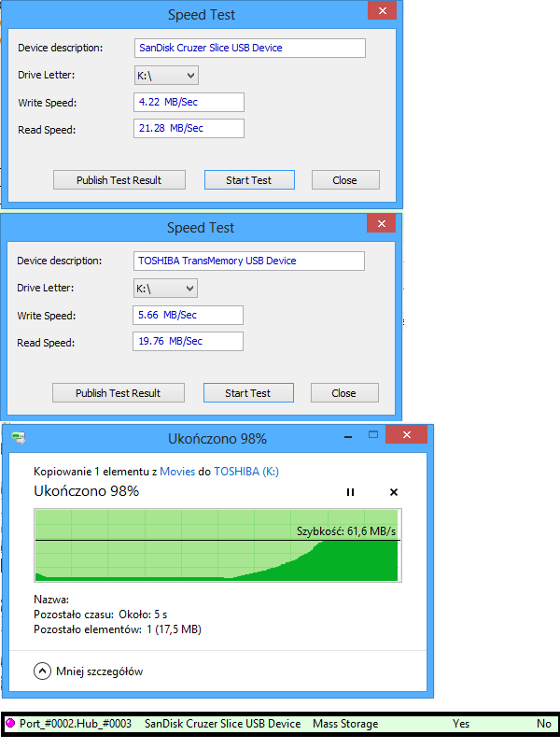The height and width of the screenshot is (749, 560).
Task: Close the SanDisk Speed Test window via X
Action: click(383, 10)
